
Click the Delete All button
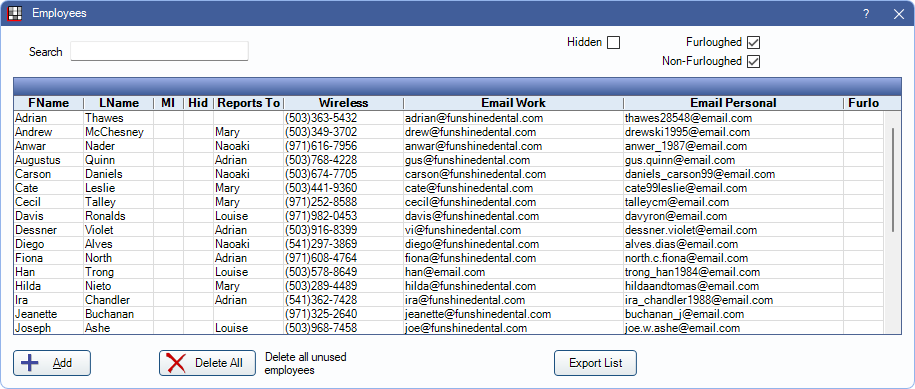coord(208,363)
